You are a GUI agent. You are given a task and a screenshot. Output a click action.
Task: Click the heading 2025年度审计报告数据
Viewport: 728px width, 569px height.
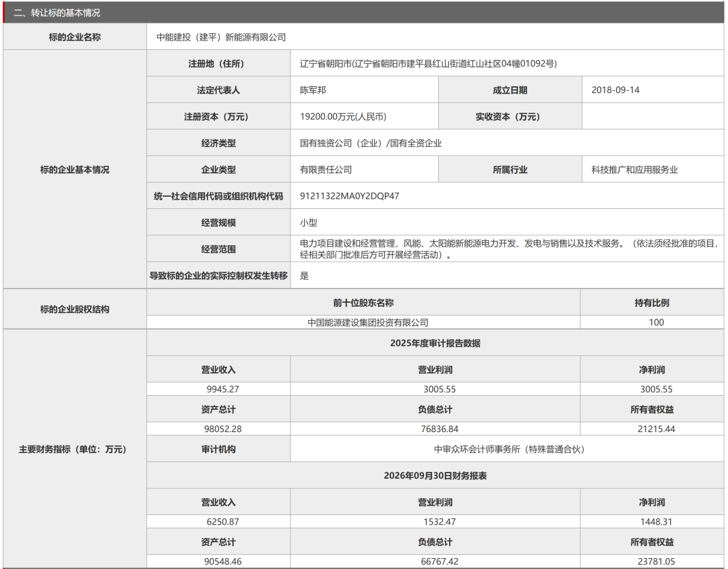tap(435, 343)
